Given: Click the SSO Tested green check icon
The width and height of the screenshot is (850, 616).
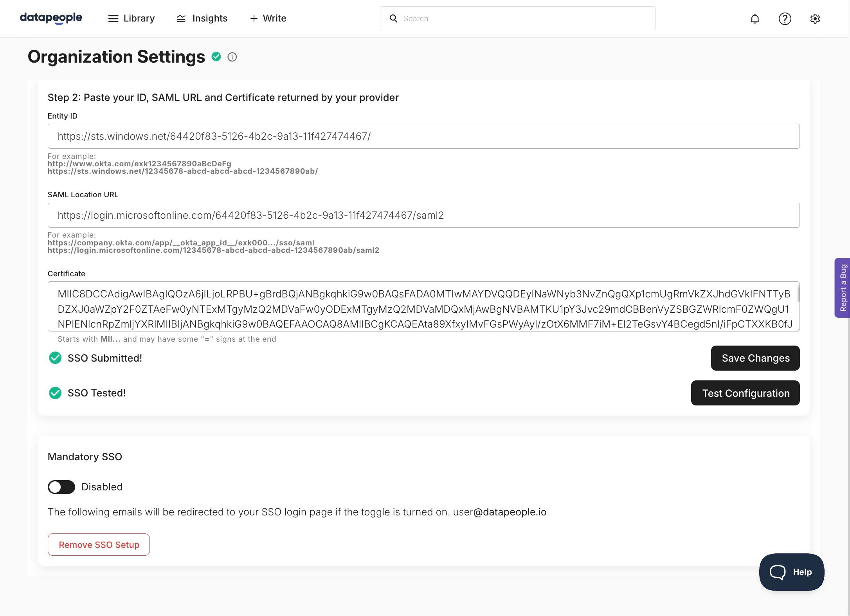Looking at the screenshot, I should 55,393.
